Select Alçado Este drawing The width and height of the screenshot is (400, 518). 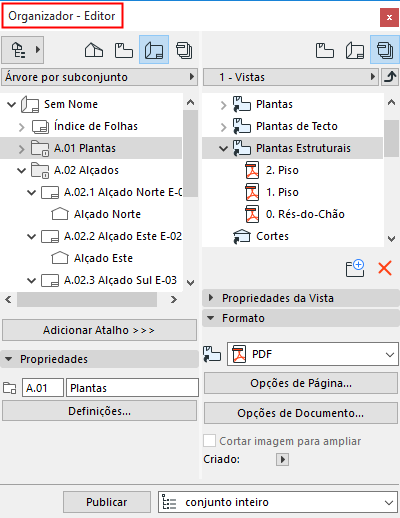click(x=103, y=258)
